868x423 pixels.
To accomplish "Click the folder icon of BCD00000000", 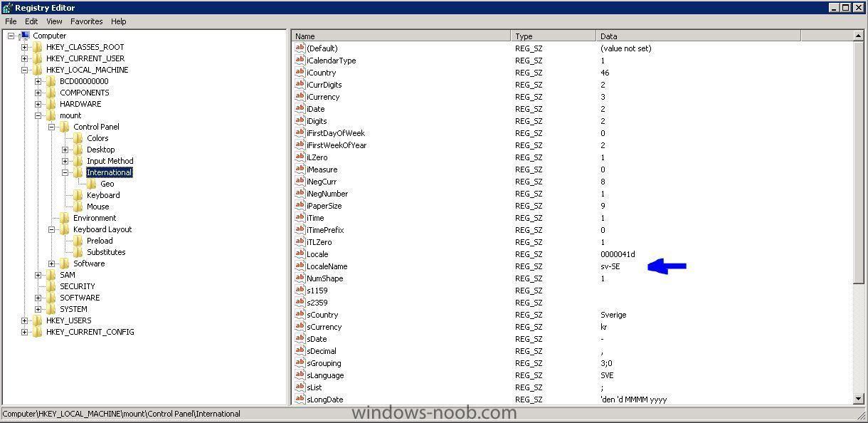I will pos(51,81).
